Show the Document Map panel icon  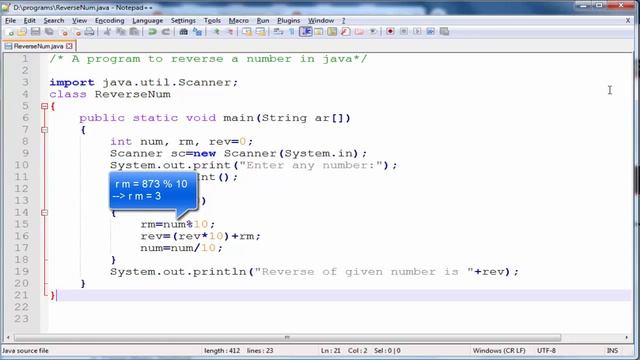coord(332,32)
